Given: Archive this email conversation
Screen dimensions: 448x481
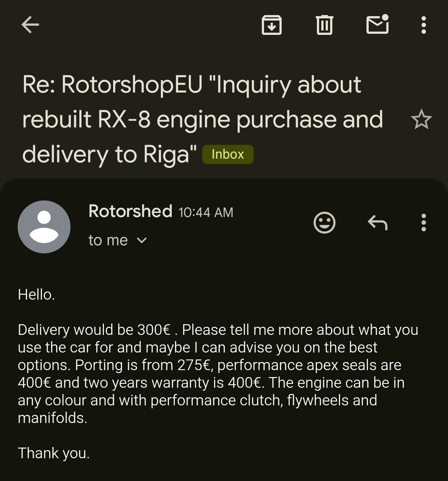Looking at the screenshot, I should pos(271,25).
